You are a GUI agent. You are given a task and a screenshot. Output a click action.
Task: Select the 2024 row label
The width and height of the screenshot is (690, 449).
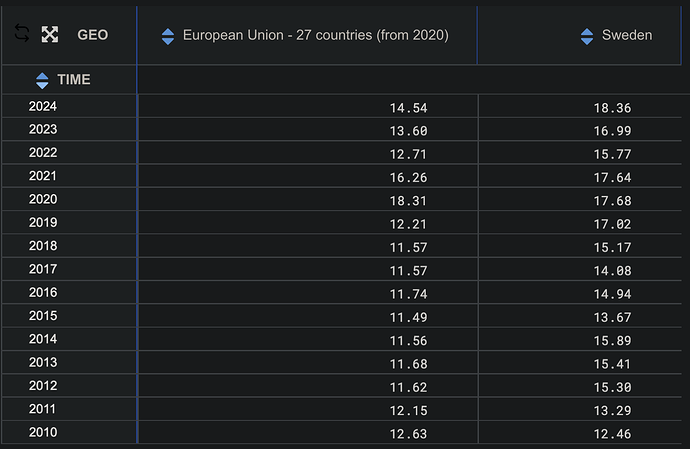tap(43, 106)
